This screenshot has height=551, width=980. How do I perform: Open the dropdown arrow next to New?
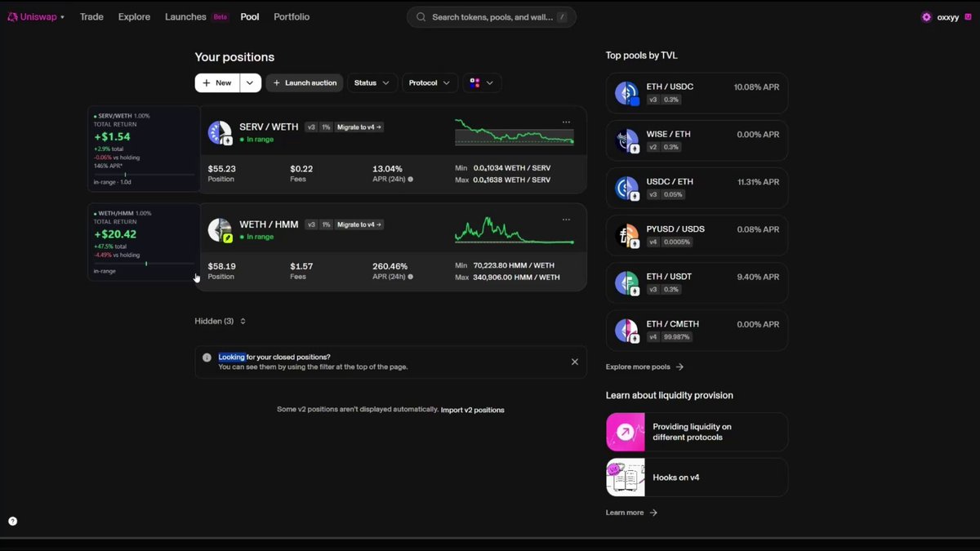pyautogui.click(x=252, y=82)
